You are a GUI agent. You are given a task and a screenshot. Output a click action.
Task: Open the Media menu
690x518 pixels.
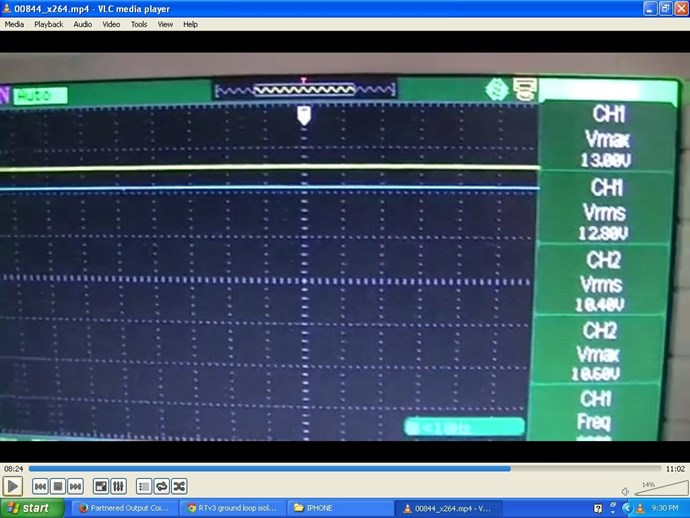14,24
